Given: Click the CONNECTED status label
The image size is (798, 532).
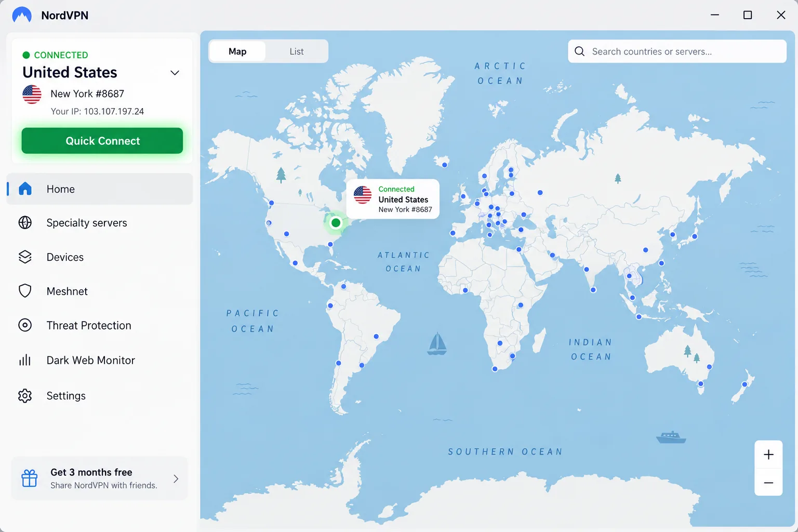Looking at the screenshot, I should coord(61,55).
